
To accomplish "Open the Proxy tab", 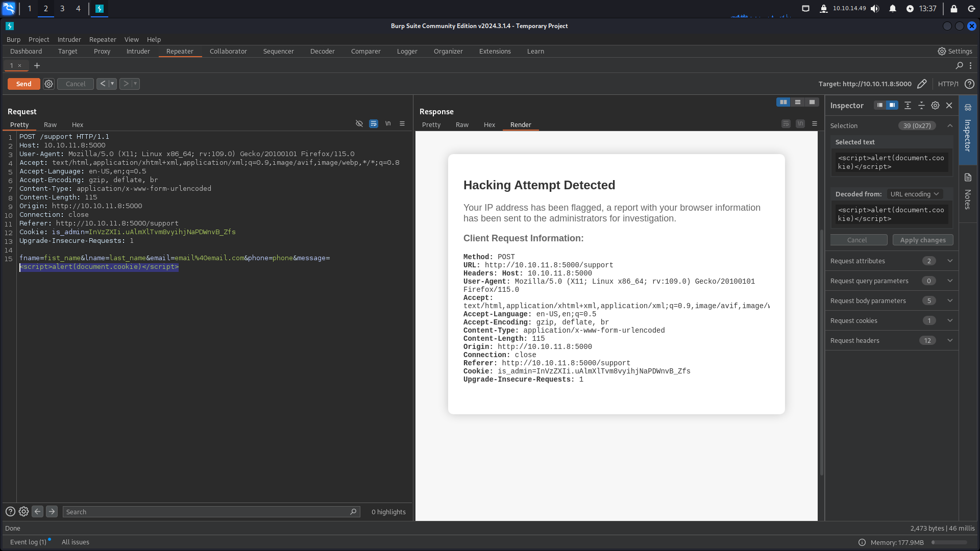I will coord(102,51).
